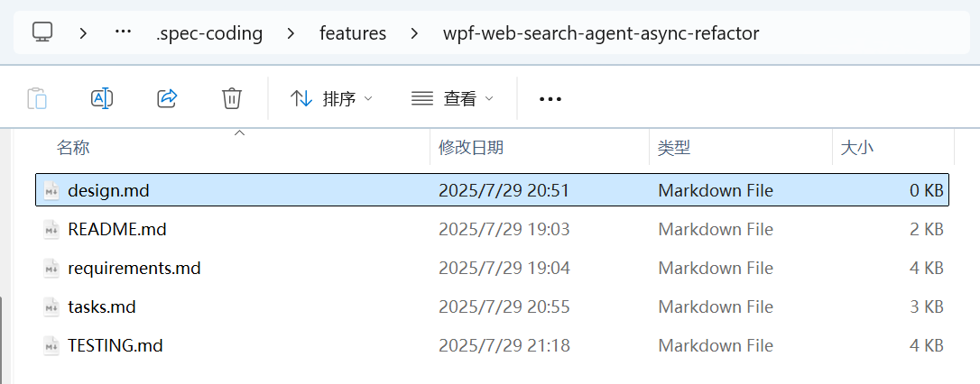Open the 排序 sort dropdown
Screen dimensions: 980x384
(331, 98)
